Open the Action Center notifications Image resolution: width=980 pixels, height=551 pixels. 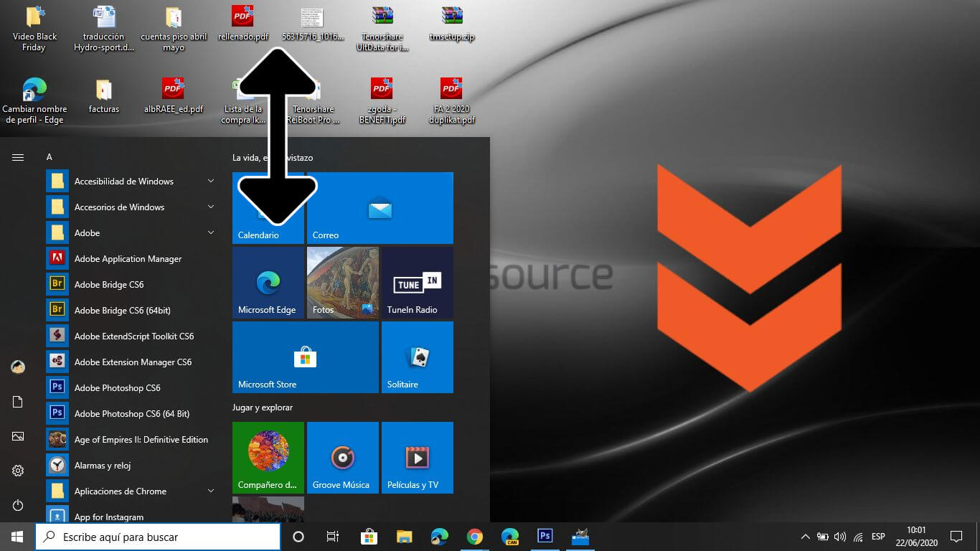(956, 537)
